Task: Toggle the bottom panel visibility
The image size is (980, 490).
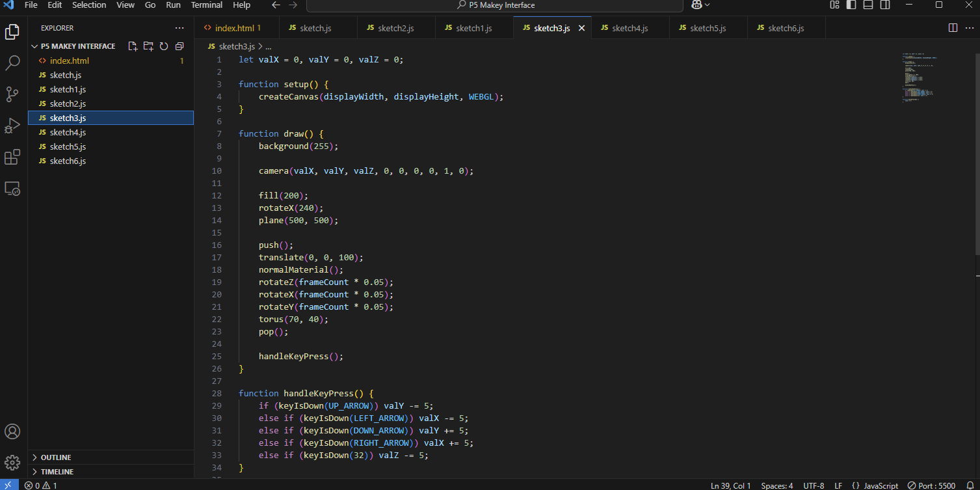Action: (x=868, y=5)
